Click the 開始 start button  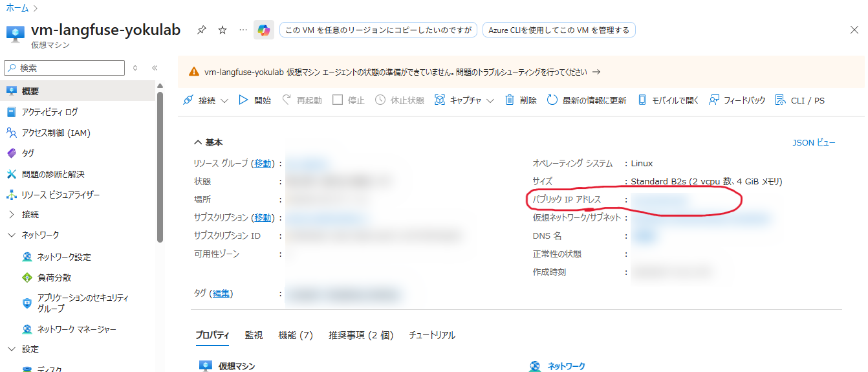coord(255,100)
